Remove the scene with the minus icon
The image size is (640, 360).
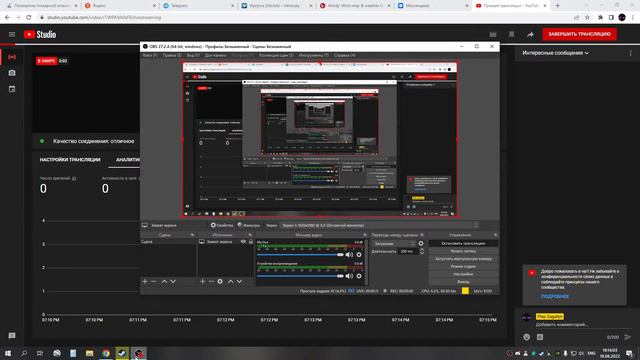(x=154, y=281)
